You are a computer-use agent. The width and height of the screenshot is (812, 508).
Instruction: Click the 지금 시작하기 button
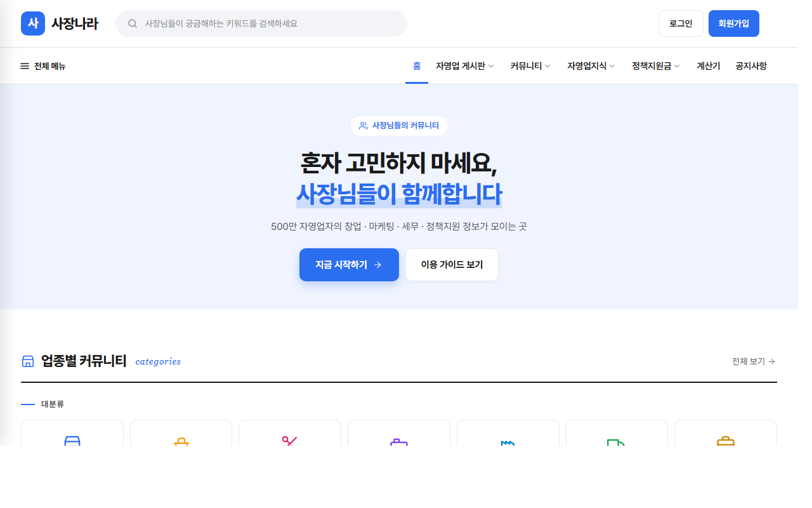349,265
